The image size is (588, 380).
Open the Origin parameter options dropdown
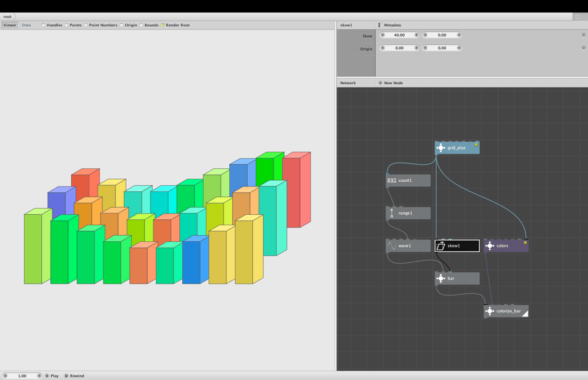[x=583, y=48]
